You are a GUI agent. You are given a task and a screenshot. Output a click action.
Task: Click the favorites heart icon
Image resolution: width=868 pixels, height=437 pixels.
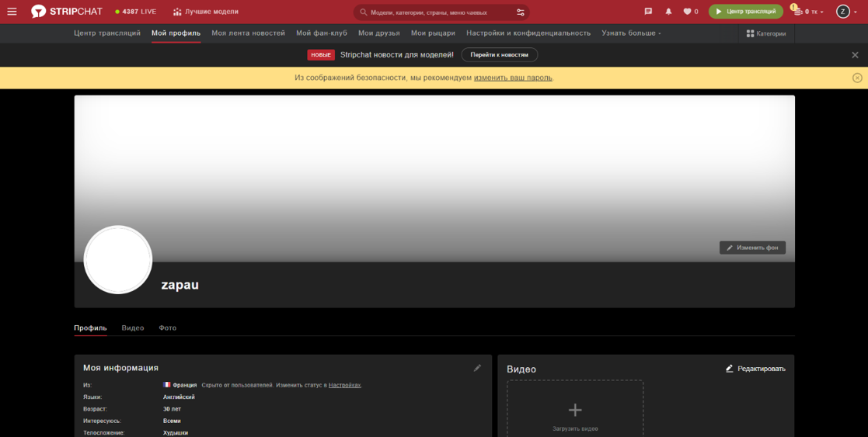tap(687, 12)
